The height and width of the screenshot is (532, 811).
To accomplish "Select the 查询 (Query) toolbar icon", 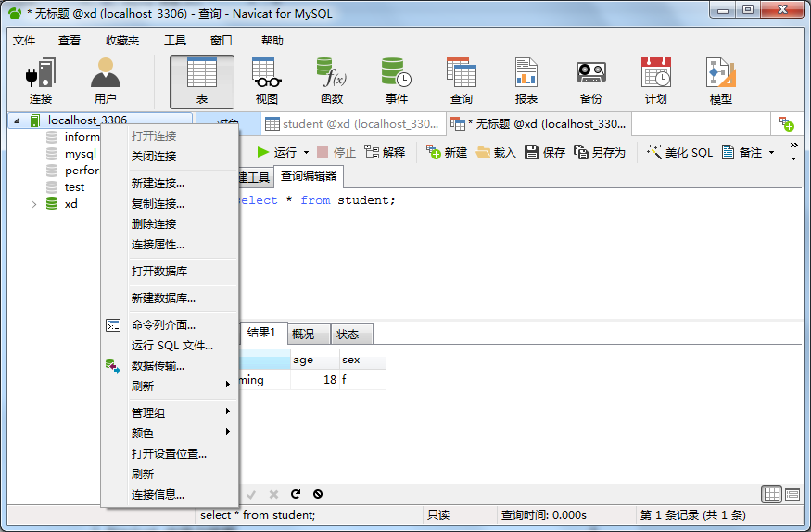I will tap(462, 82).
